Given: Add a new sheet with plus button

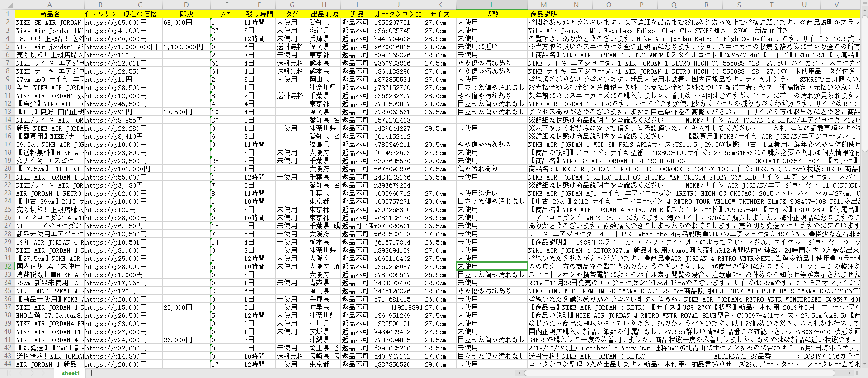Looking at the screenshot, I should tap(92, 373).
